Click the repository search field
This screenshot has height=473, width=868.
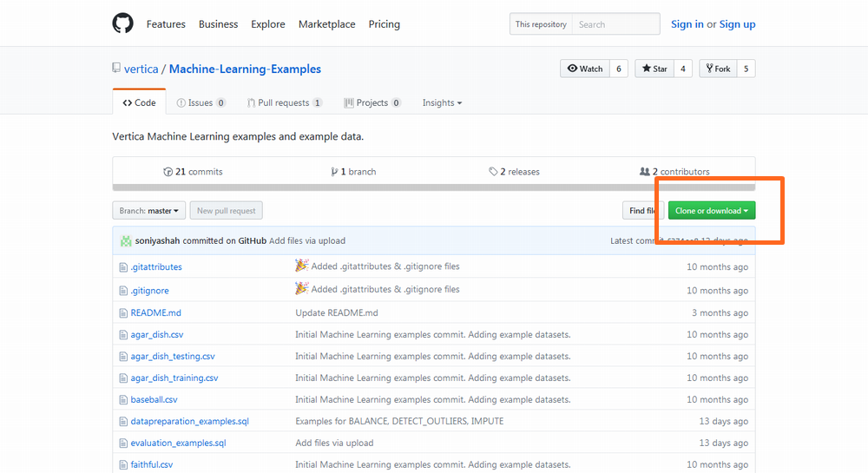pyautogui.click(x=615, y=24)
